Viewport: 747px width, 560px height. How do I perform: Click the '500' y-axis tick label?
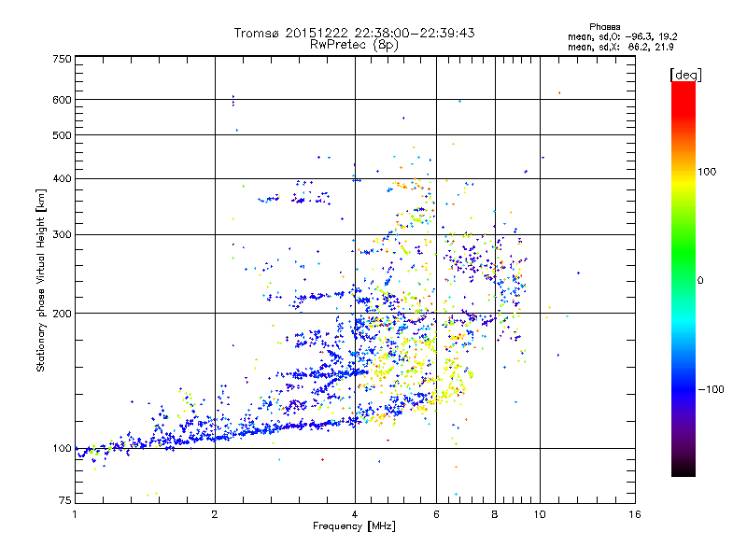click(62, 135)
